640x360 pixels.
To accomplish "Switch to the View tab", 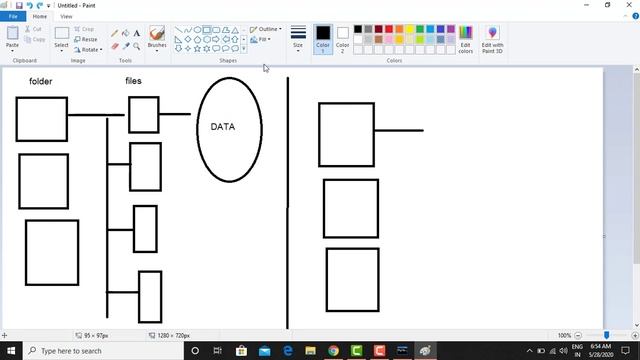I will click(66, 16).
